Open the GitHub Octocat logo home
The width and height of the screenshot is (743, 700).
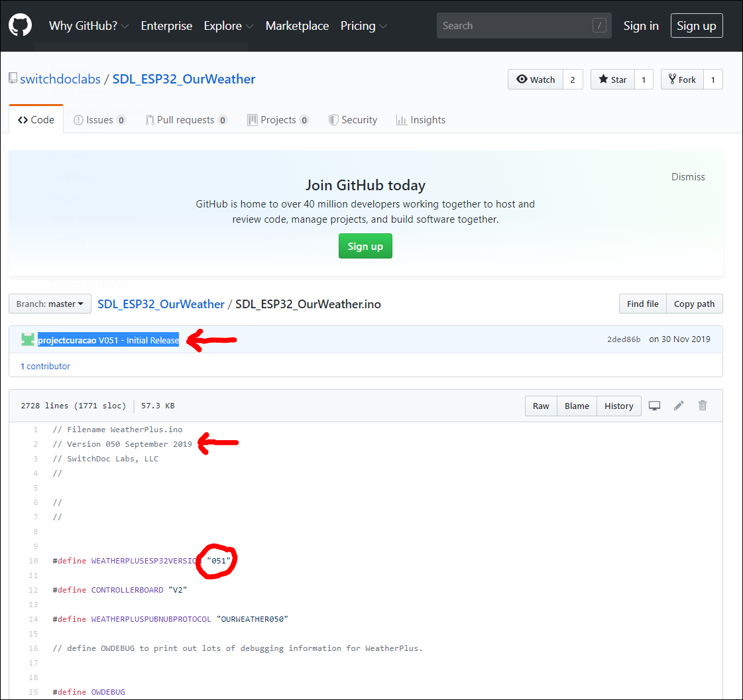click(x=21, y=25)
